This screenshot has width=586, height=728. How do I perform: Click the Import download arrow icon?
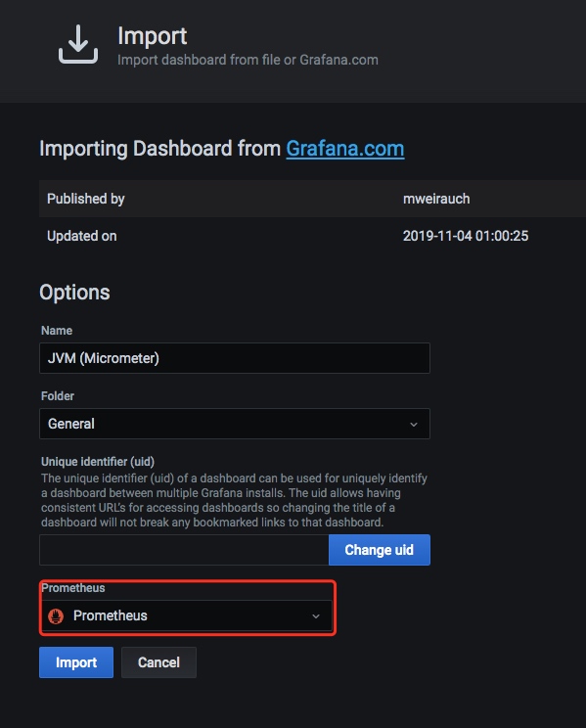(x=78, y=44)
